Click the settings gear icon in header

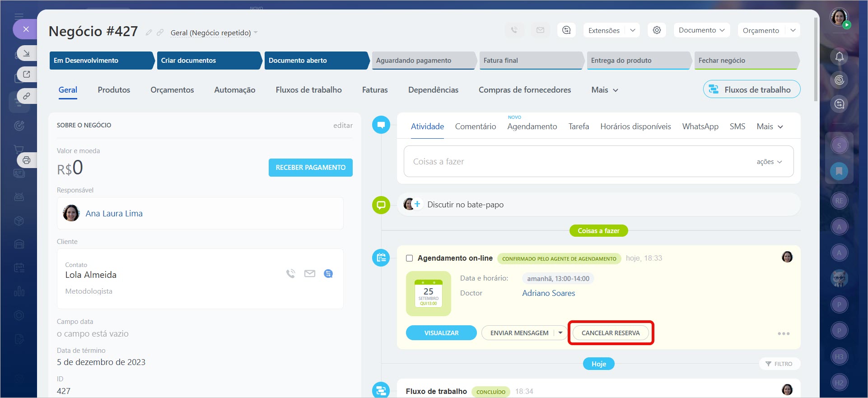(657, 30)
